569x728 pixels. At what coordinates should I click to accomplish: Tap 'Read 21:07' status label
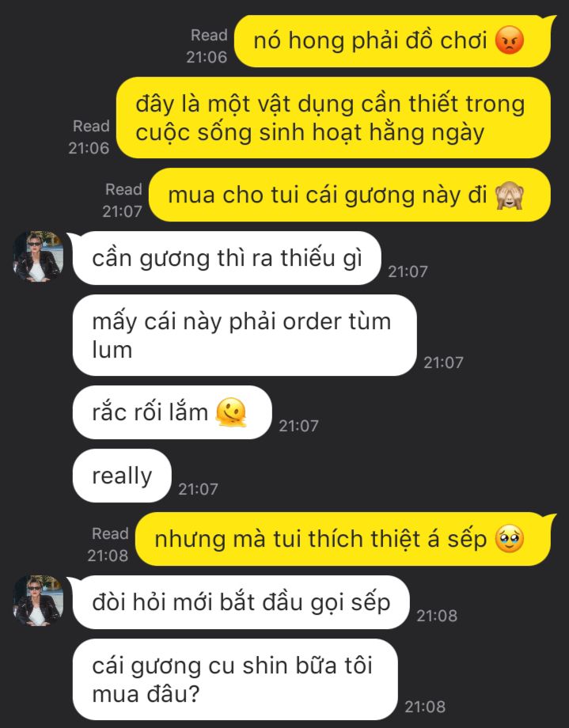click(123, 200)
